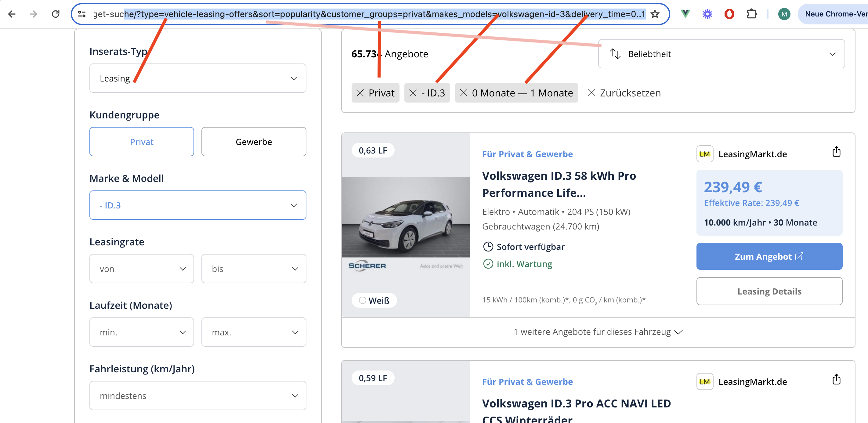Click the browser back arrow
The height and width of the screenshot is (423, 868).
coord(12,14)
